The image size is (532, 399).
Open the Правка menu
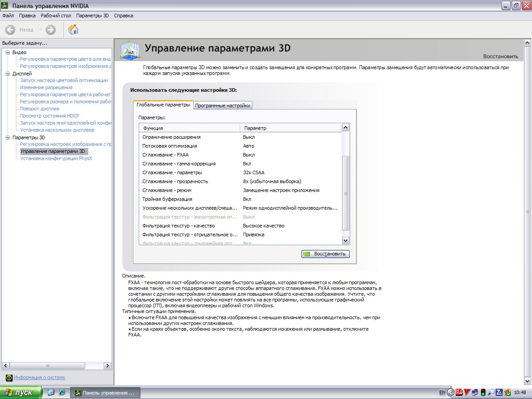tap(27, 16)
